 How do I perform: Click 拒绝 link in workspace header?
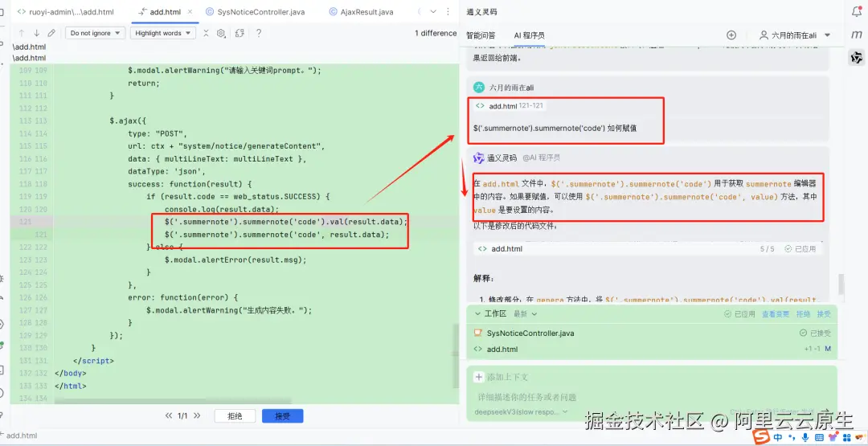803,313
